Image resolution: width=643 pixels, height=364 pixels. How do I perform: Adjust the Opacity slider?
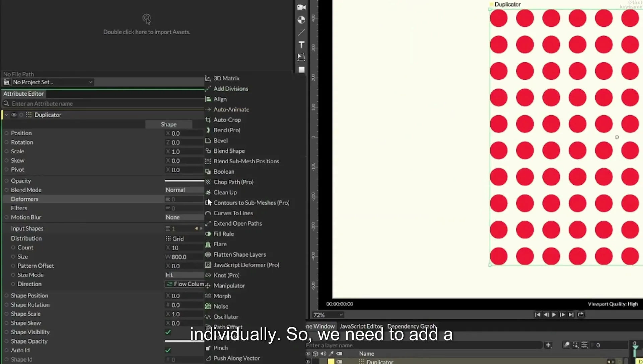click(x=184, y=181)
